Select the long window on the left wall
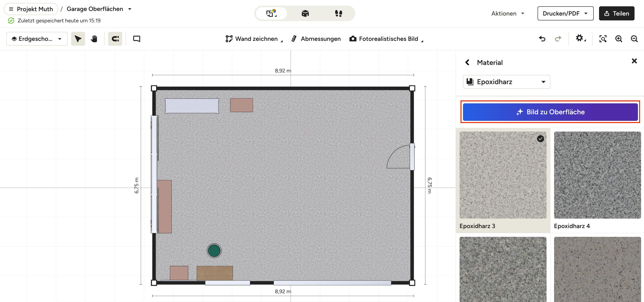 (154, 174)
